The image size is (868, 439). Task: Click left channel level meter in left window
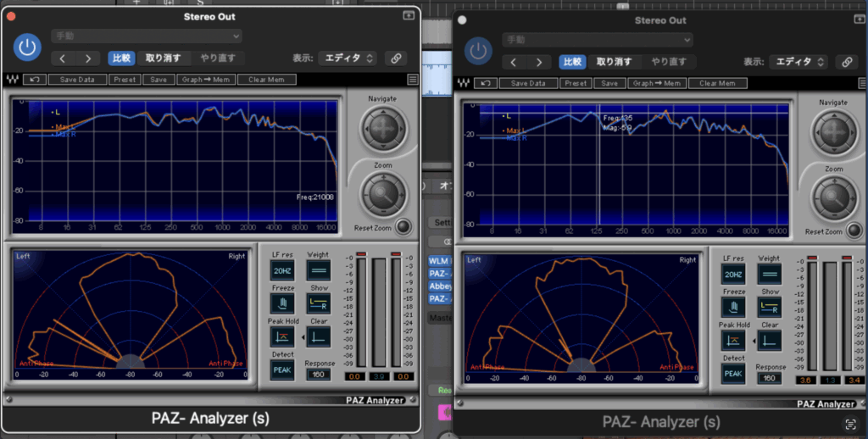click(361, 313)
